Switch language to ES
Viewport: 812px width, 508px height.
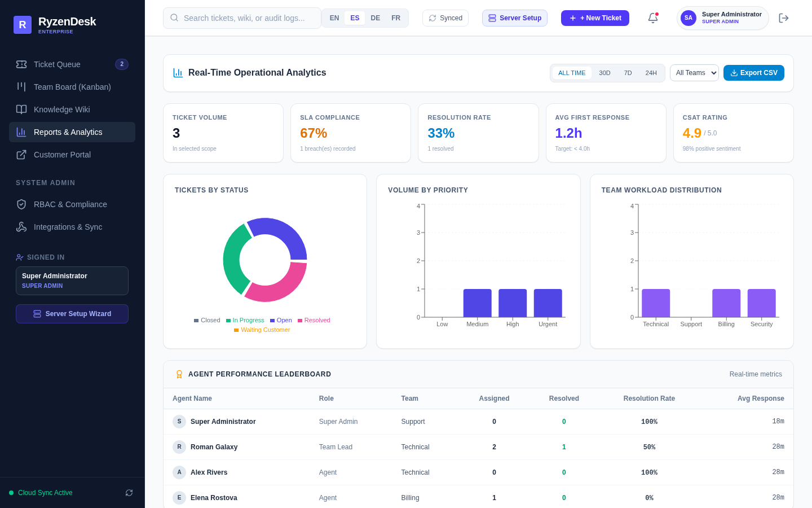coord(355,18)
